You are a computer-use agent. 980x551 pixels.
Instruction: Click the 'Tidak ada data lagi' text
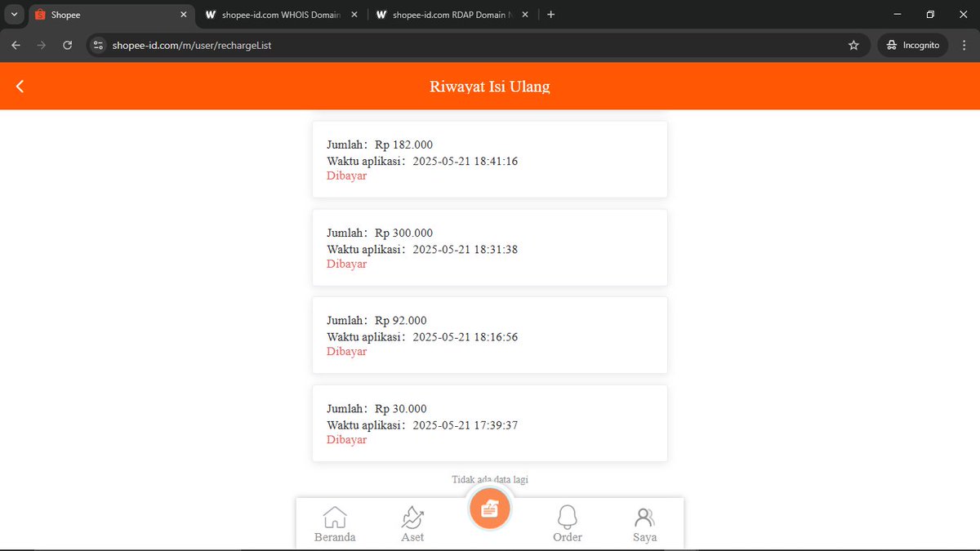[x=490, y=479]
